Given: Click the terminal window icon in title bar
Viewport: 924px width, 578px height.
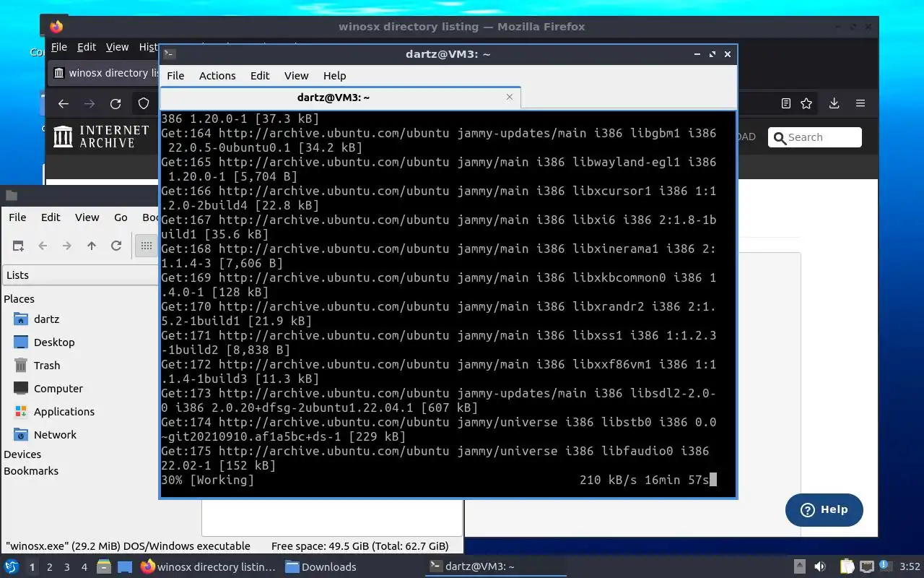Looking at the screenshot, I should click(x=169, y=53).
